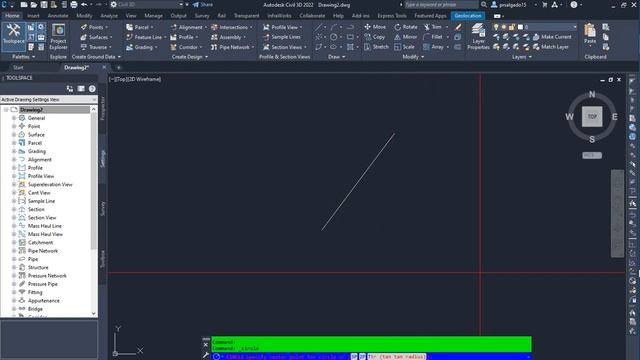Select 3P option in command line
Image resolution: width=640 pixels, height=360 pixels.
pyautogui.click(x=354, y=357)
